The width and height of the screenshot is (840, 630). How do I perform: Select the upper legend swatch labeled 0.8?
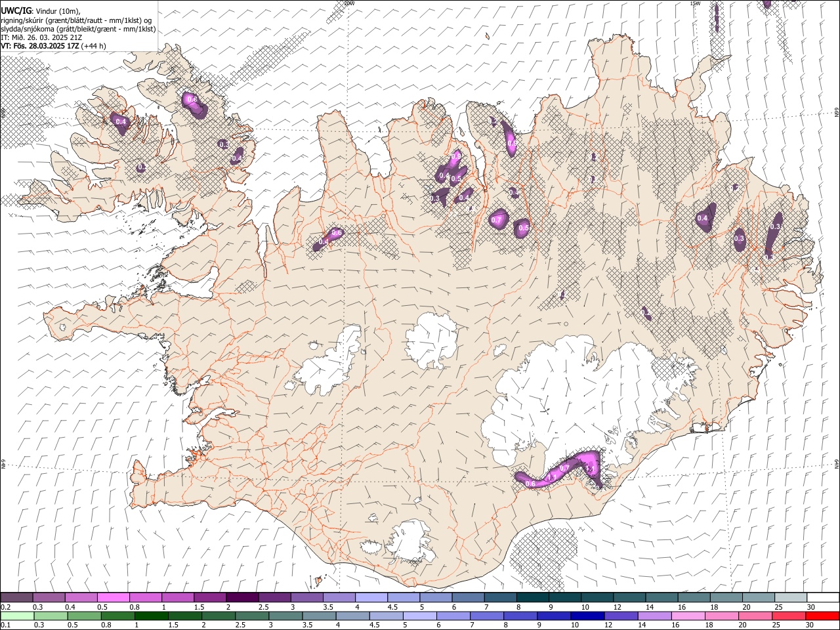click(x=146, y=598)
